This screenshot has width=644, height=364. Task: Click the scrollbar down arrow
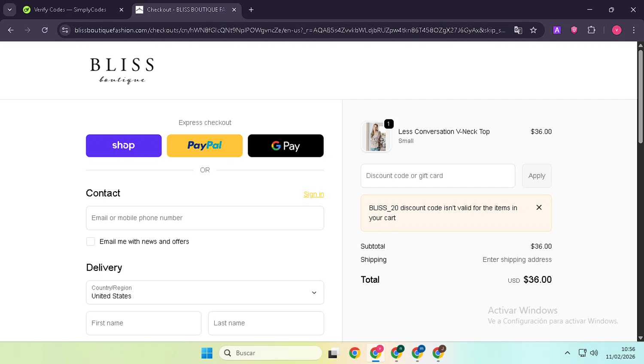point(641,338)
